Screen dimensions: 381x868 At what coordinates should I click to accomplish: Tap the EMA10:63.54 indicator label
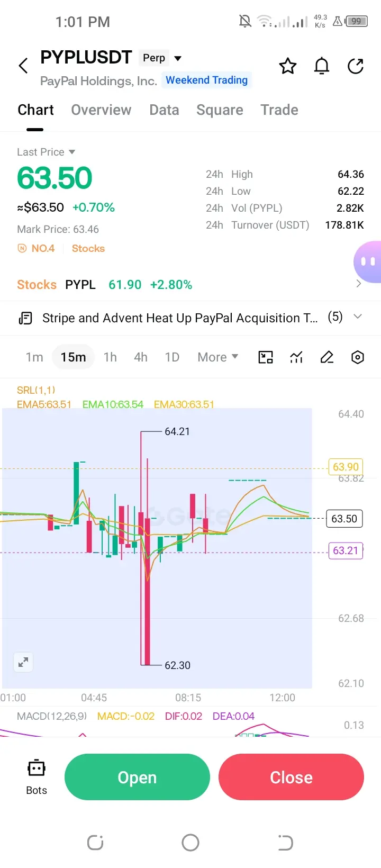coord(113,404)
